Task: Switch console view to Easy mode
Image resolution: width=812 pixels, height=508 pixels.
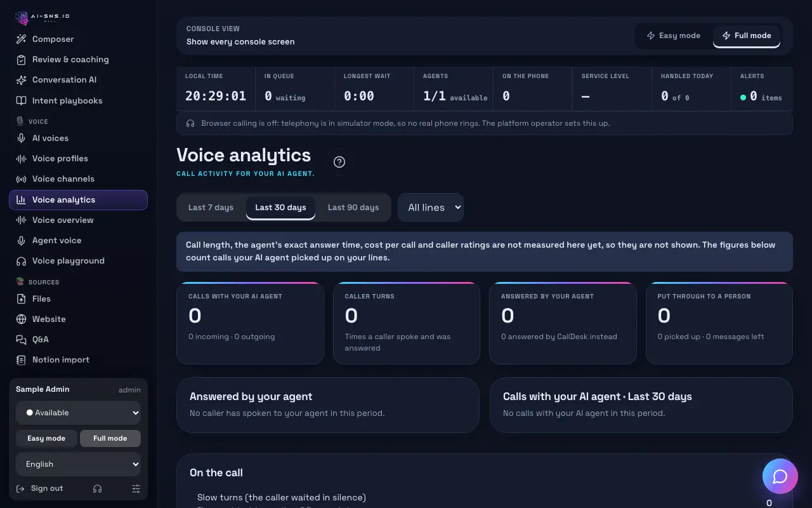Action: tap(673, 36)
